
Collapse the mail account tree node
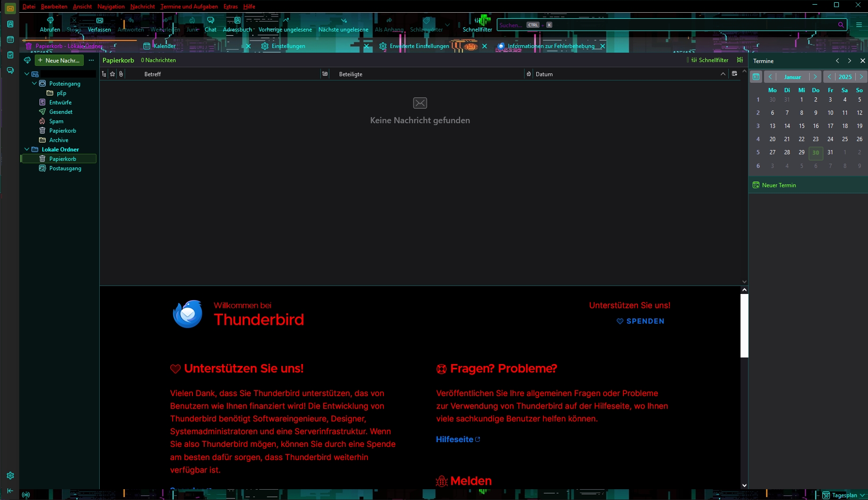tap(27, 74)
